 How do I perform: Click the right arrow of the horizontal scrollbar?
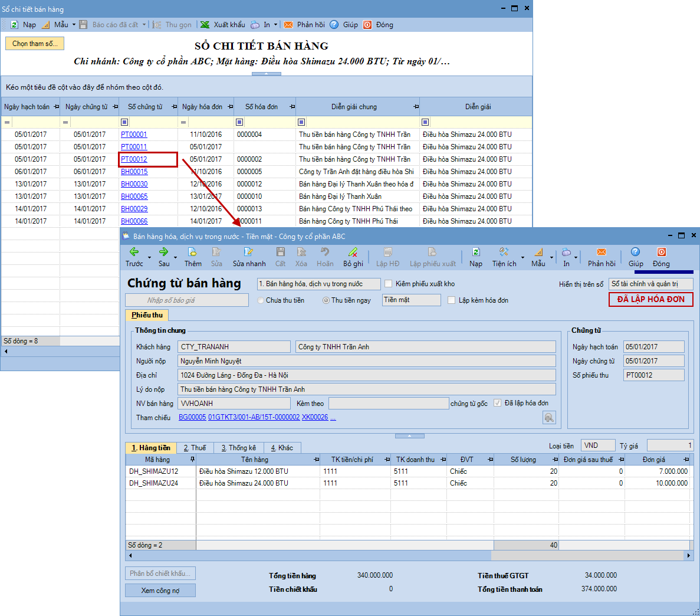click(688, 555)
